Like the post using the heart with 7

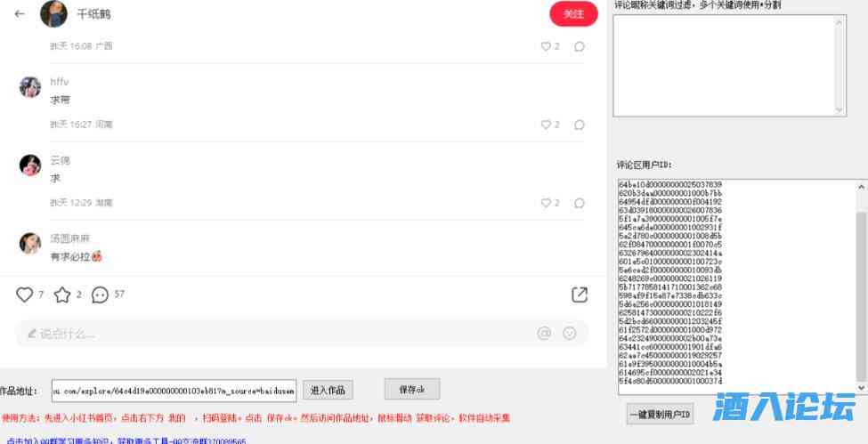click(x=24, y=295)
